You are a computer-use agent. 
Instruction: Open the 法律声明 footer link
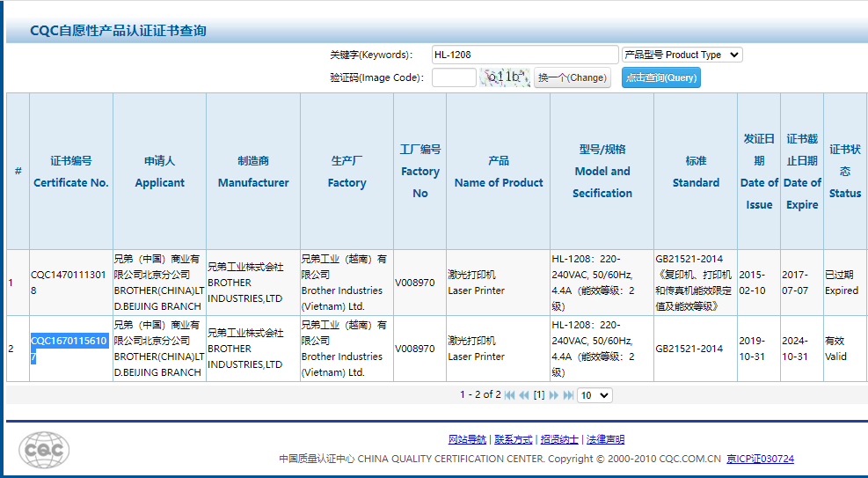[x=606, y=439]
